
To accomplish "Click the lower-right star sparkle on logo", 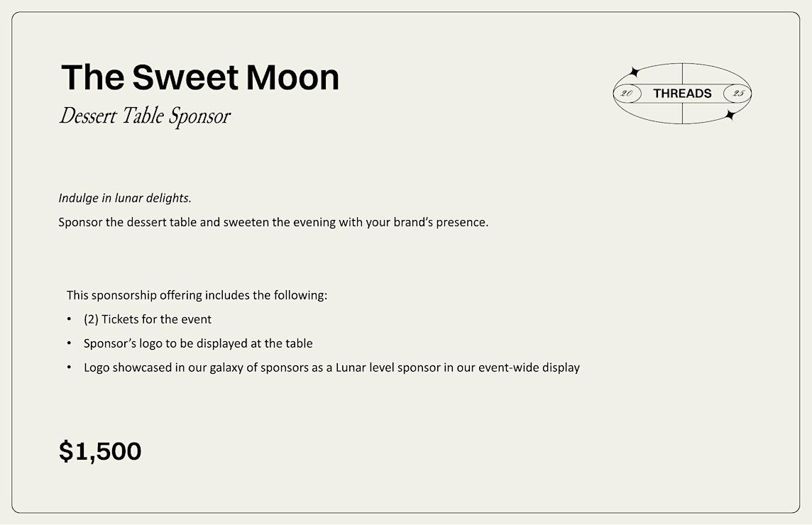I will [x=730, y=115].
